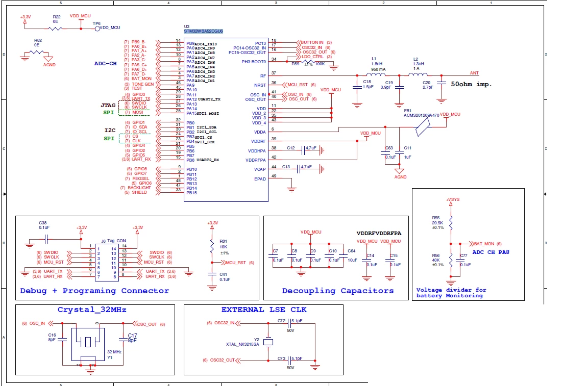Click the ANT net label on RF line
The image size is (588, 386).
[x=474, y=73]
